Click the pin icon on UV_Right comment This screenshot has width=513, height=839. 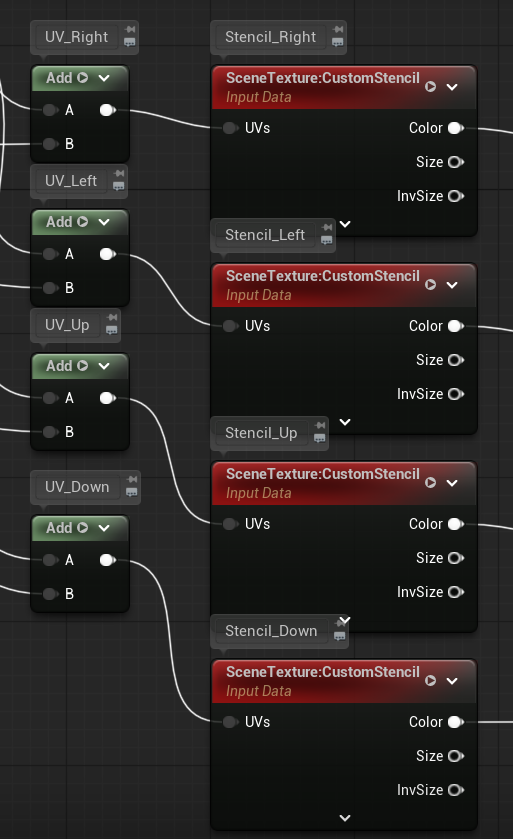129,29
